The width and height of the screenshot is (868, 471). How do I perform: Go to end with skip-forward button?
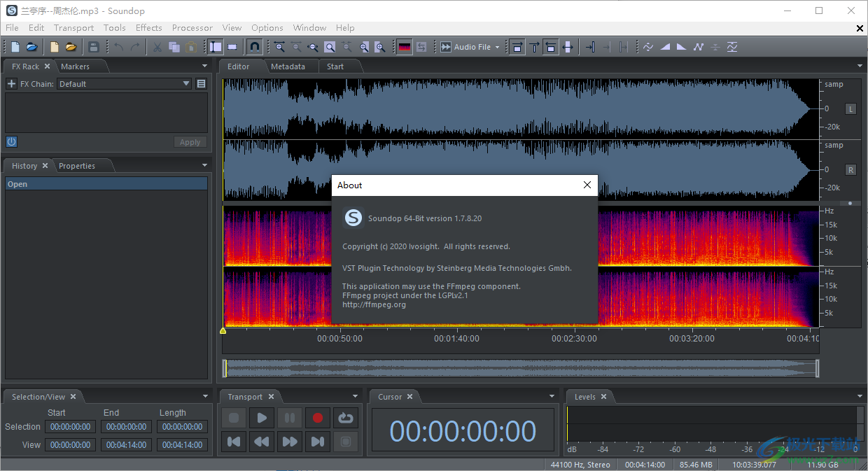[318, 442]
